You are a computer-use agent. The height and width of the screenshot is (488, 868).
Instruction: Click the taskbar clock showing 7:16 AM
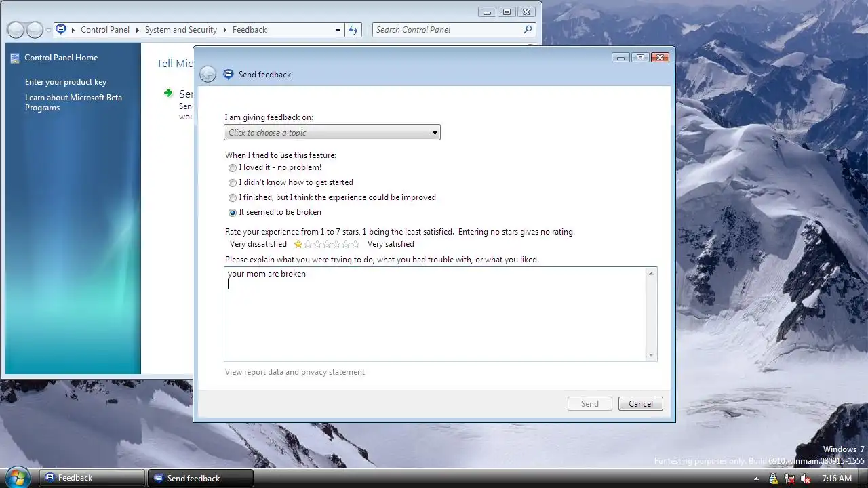[x=837, y=479]
